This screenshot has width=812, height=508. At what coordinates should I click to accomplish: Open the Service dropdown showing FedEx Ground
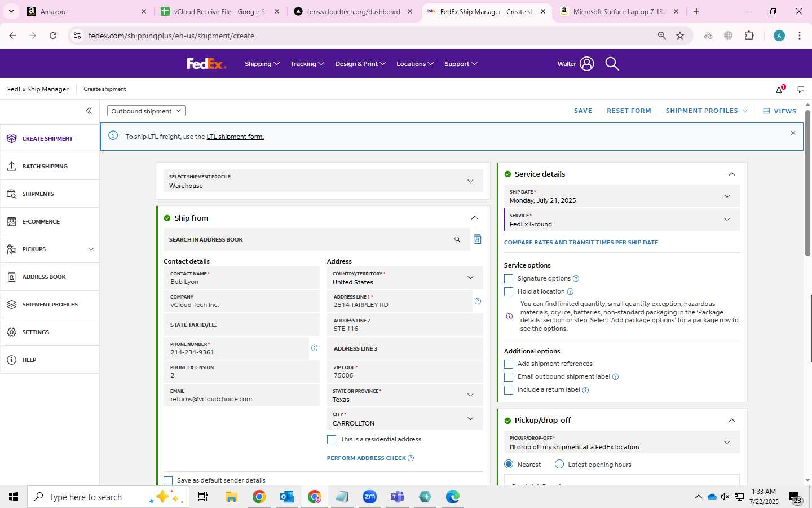point(622,220)
